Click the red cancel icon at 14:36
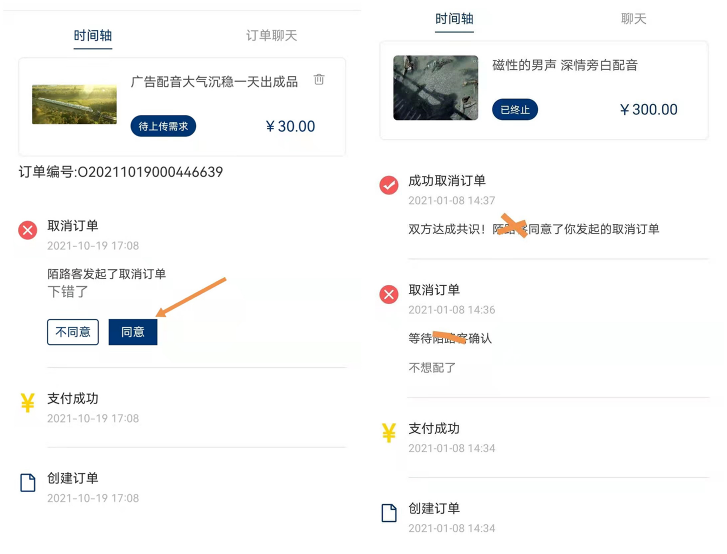The image size is (727, 554). click(389, 294)
